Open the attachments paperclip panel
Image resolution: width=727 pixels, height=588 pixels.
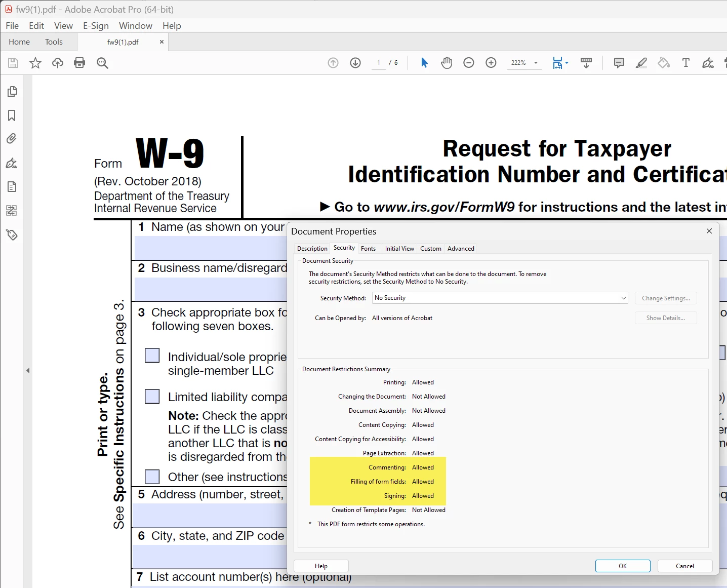pos(12,139)
